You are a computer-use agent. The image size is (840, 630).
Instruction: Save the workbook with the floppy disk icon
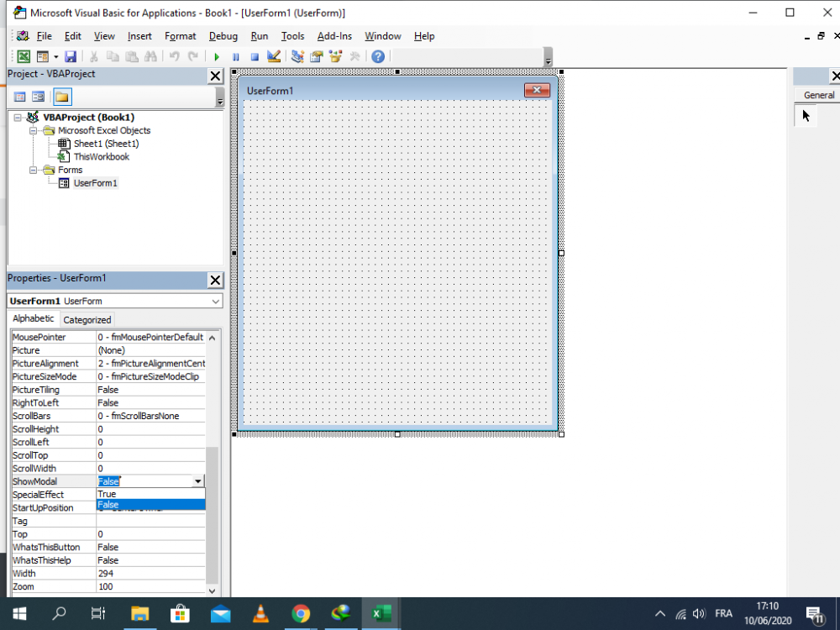(71, 56)
